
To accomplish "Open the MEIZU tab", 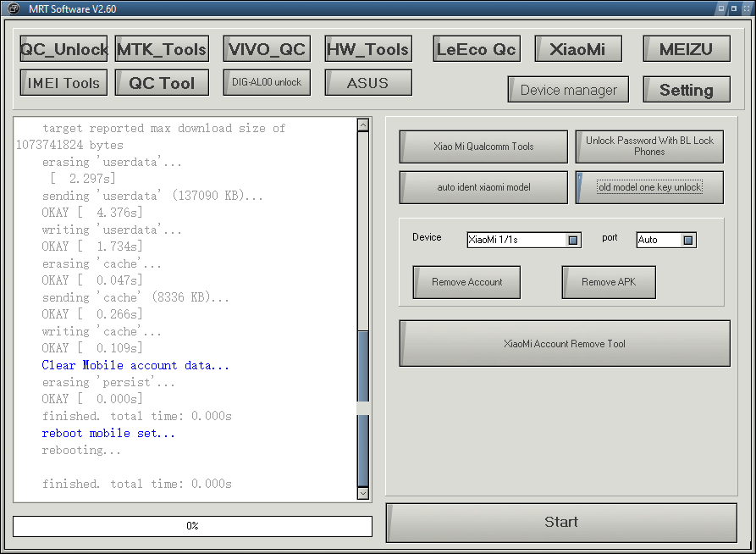I will tap(687, 49).
